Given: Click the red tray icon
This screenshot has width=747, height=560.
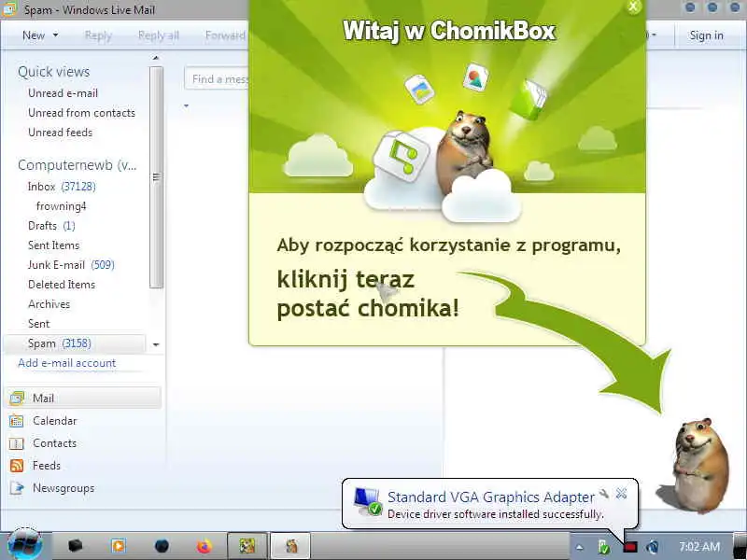Looking at the screenshot, I should coord(630,547).
